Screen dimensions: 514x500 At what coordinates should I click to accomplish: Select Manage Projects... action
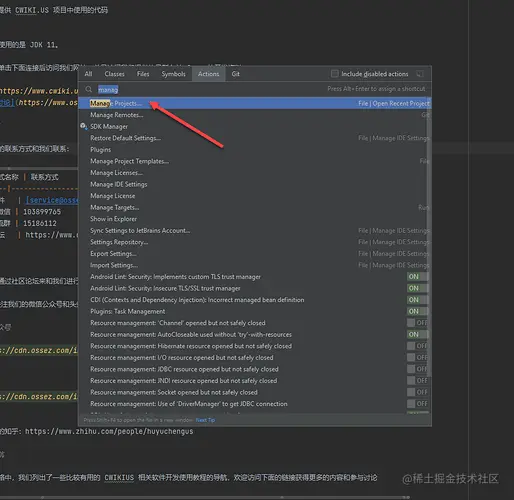(255, 103)
